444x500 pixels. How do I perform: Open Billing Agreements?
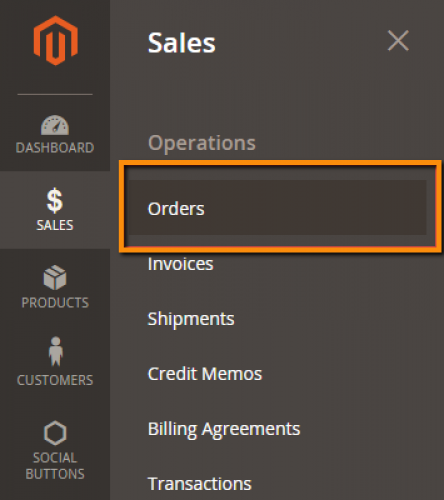224,429
